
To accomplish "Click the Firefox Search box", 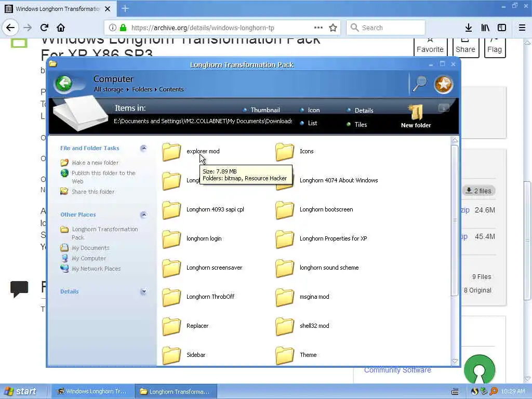I will click(x=386, y=28).
